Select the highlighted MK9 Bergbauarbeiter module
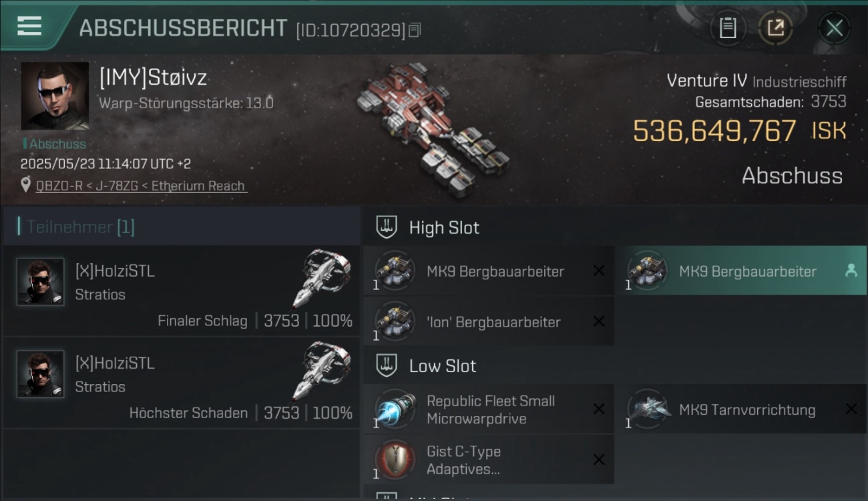The width and height of the screenshot is (868, 501). pos(740,271)
